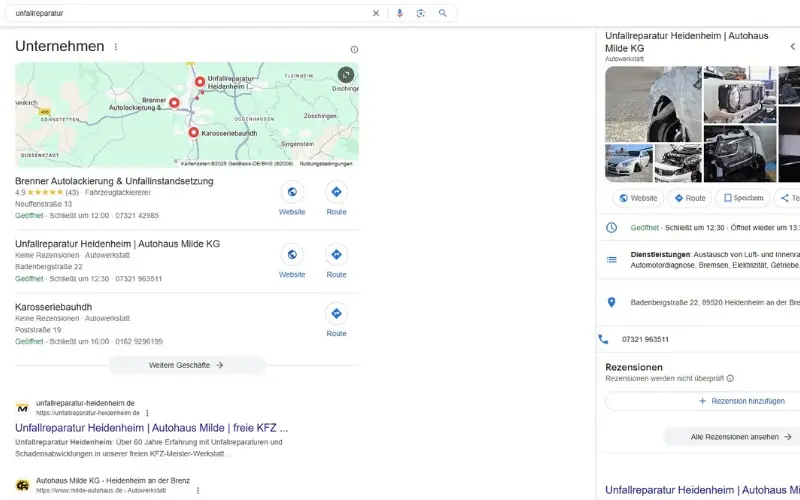Viewport: 800px width, 500px height.
Task: Get Route to Unfallreparatur Heidenheim listing
Action: [336, 261]
